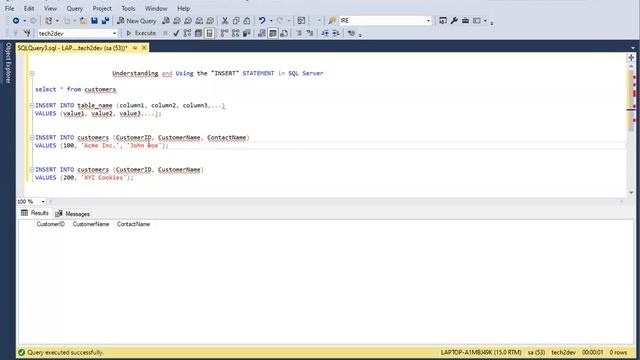
Task: Click 'select * from customers' line
Action: (x=76, y=89)
